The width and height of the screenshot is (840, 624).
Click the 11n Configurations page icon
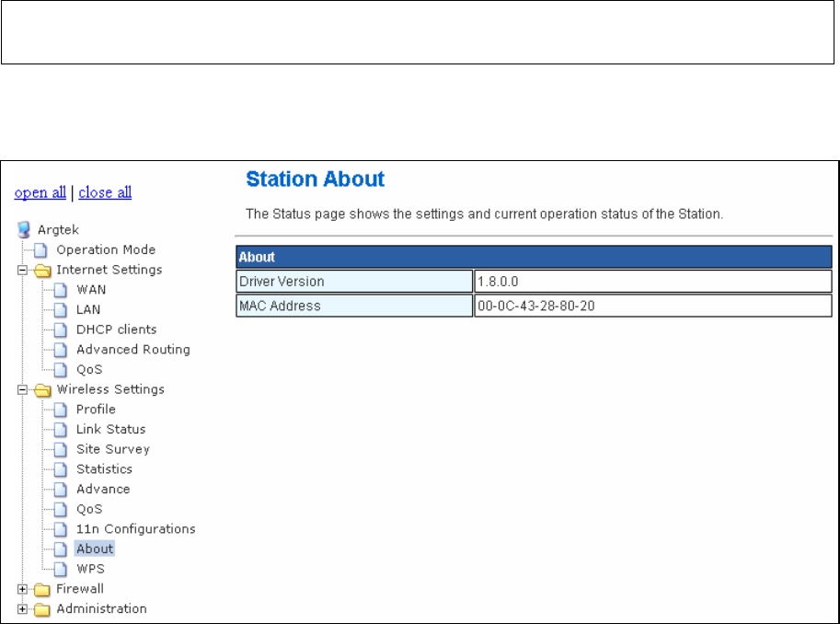(61, 529)
